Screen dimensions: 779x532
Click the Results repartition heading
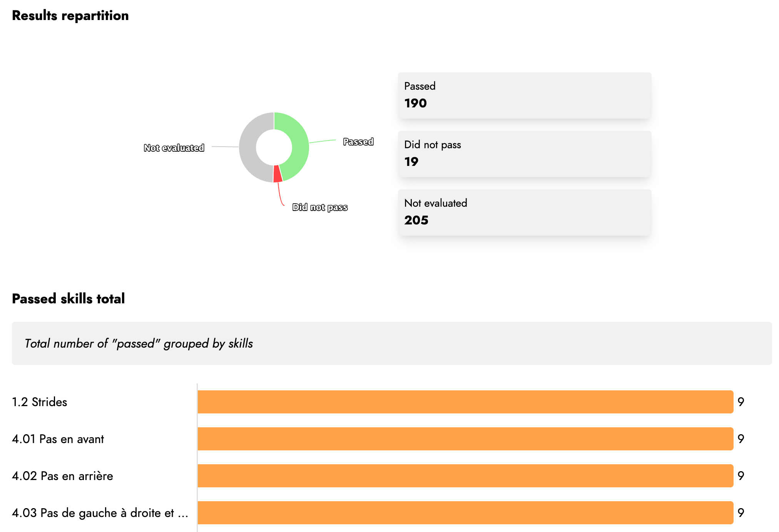70,15
